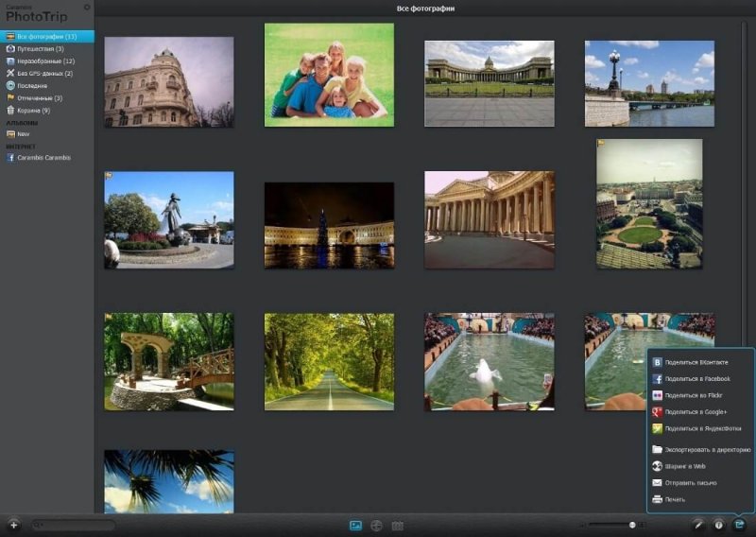The width and height of the screenshot is (756, 537).
Task: Select the domed colonnade cathedral photo
Action: pos(490,83)
